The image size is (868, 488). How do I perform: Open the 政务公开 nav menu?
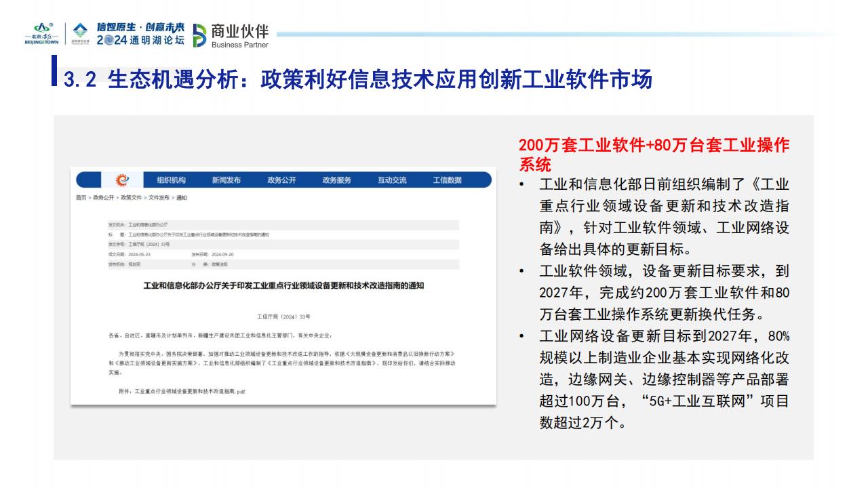(x=281, y=180)
